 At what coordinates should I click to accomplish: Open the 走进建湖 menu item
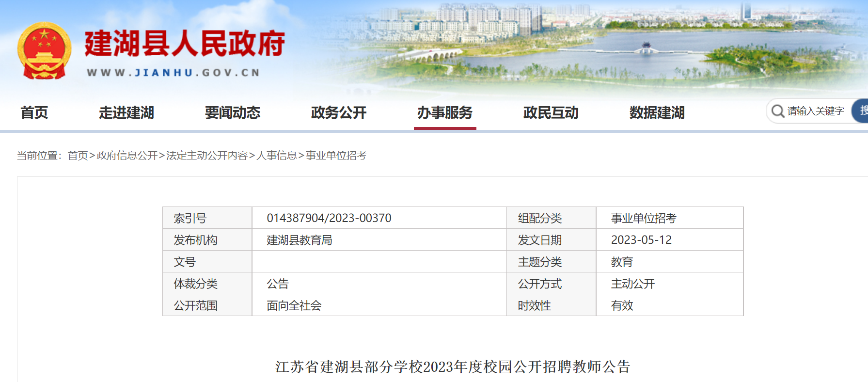click(x=126, y=113)
